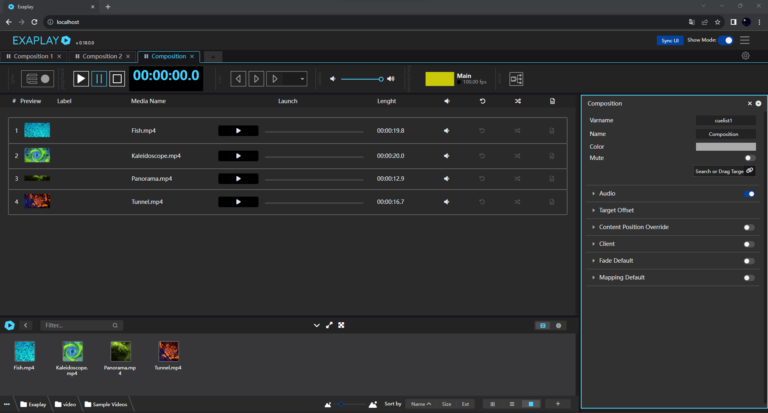Switch to the Composition 2 tab
The width and height of the screenshot is (768, 413).
100,56
